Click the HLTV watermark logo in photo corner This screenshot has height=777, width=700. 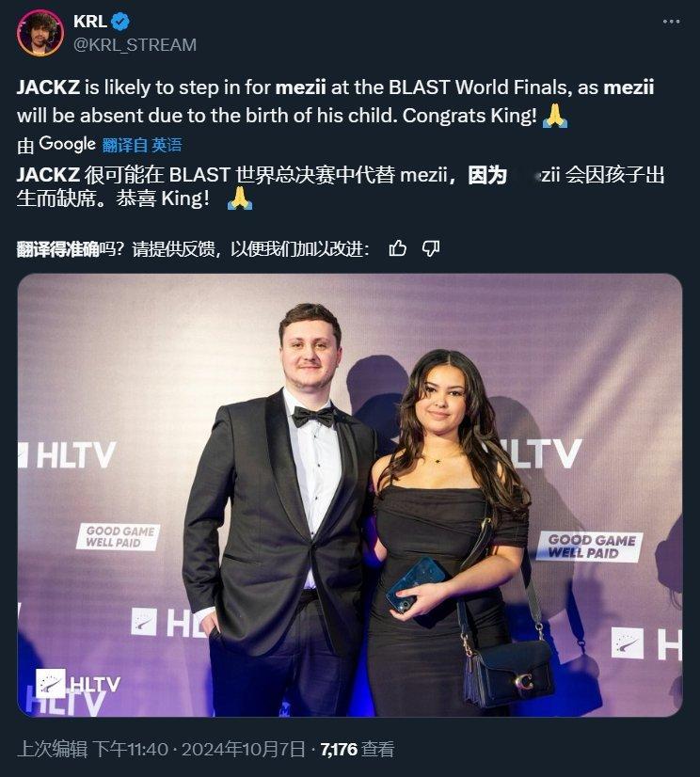[x=78, y=684]
